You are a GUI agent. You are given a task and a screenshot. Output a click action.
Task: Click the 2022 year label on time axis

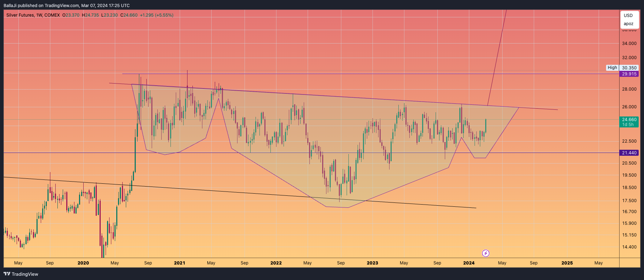coord(276,263)
